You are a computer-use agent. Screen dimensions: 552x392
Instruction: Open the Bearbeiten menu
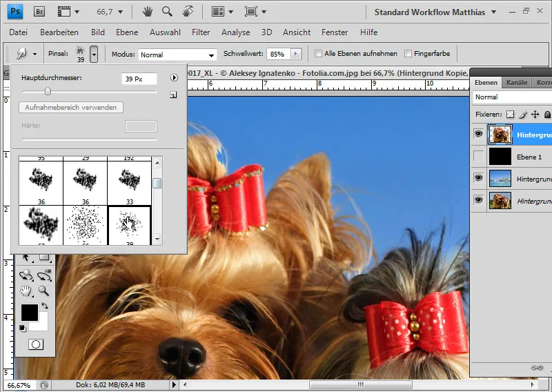59,32
